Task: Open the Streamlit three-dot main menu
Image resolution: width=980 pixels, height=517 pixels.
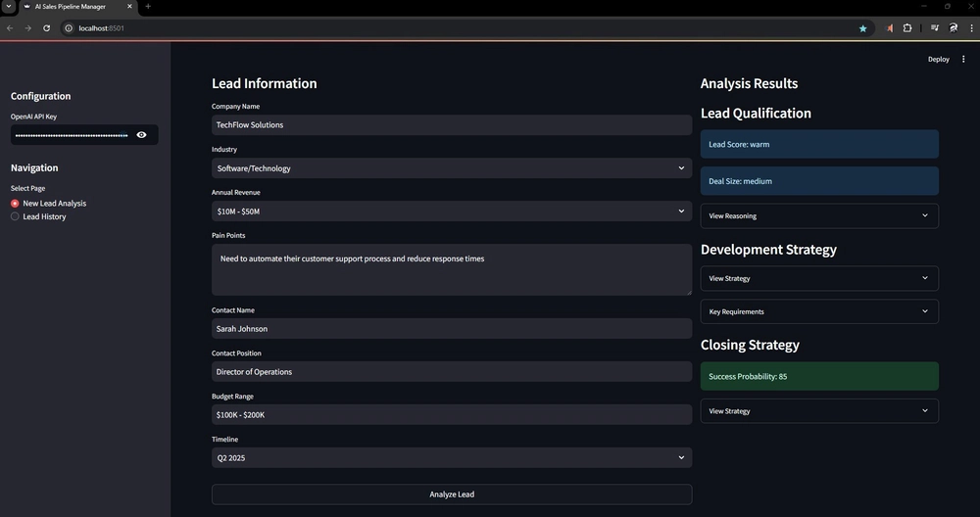Action: (963, 60)
